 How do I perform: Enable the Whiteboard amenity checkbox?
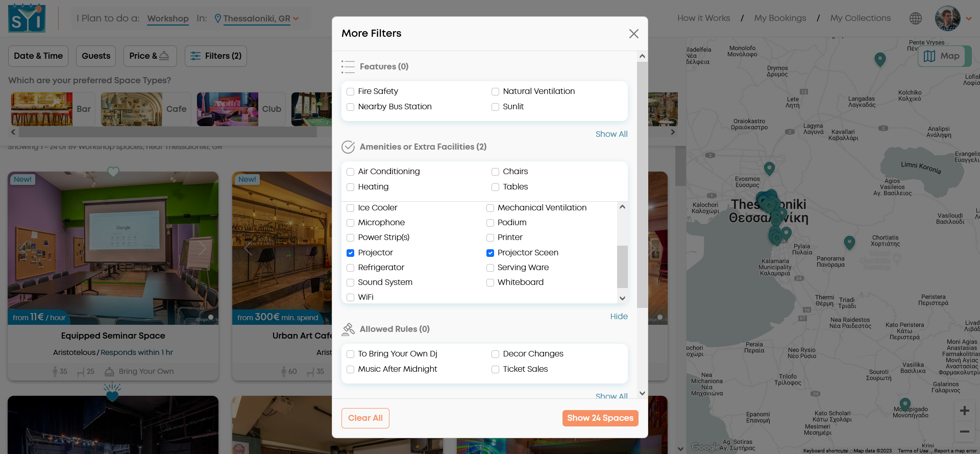point(490,282)
